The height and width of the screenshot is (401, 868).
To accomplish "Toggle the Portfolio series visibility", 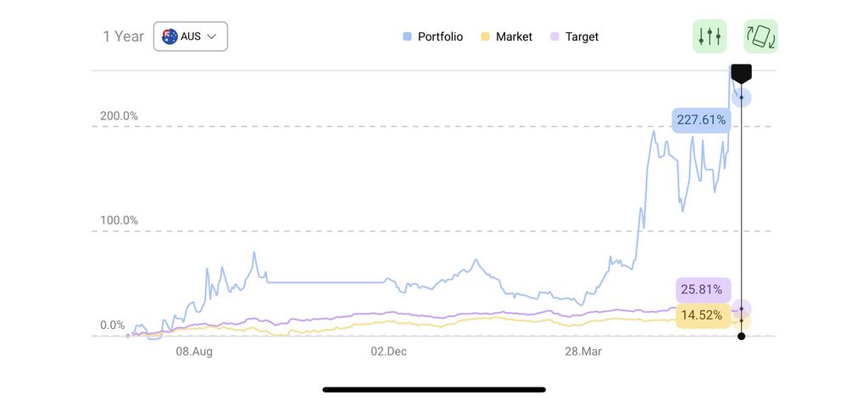I will point(440,36).
